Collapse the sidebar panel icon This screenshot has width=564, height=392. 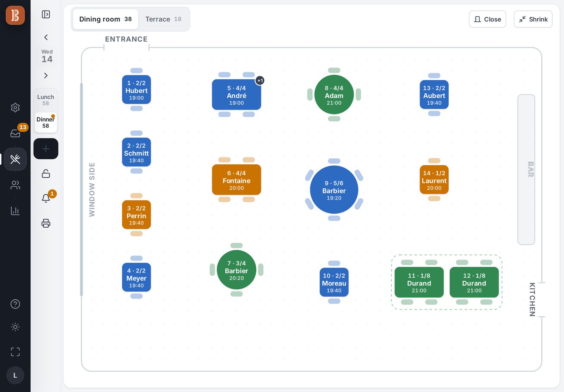click(x=46, y=14)
